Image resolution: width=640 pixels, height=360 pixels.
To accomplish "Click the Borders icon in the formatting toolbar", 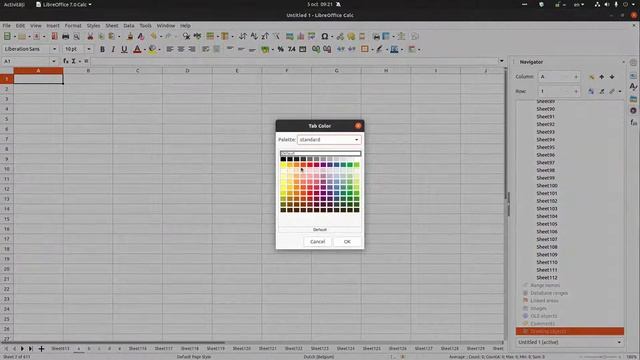I will tap(364, 49).
